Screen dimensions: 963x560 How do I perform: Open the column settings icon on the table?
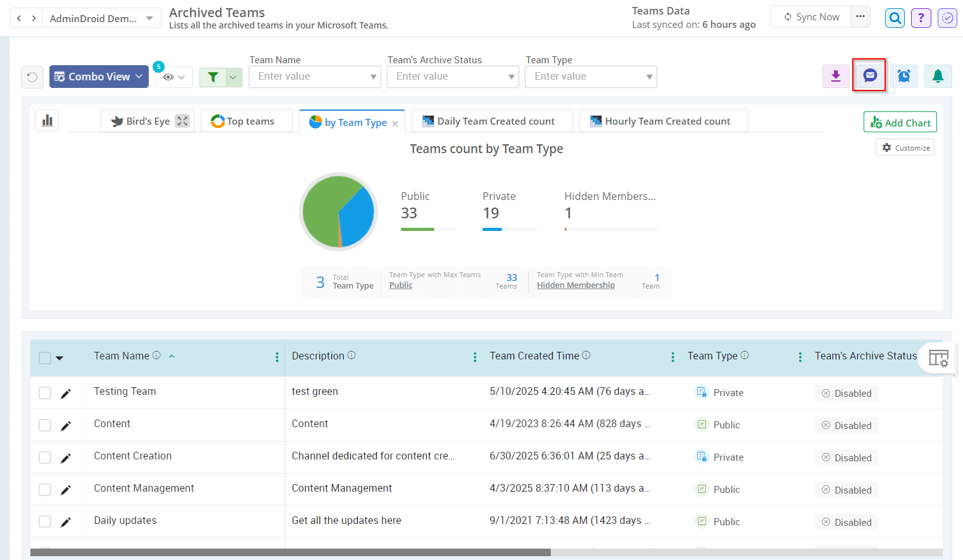click(938, 358)
